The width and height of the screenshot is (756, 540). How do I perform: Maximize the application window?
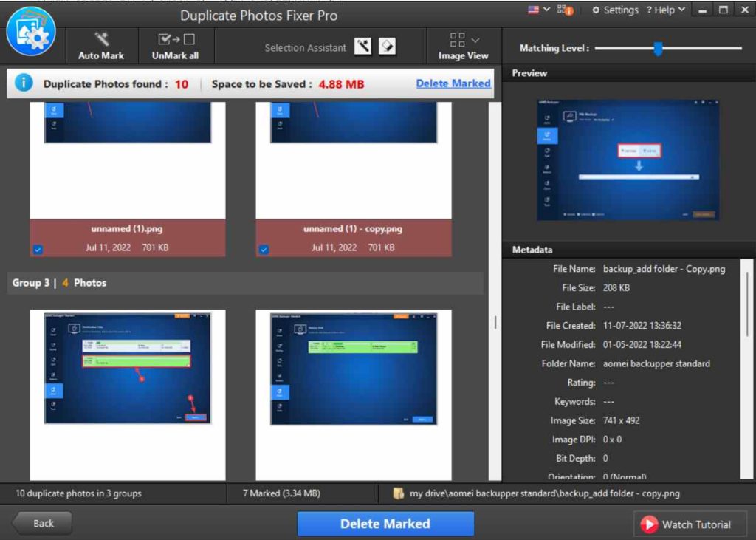coord(724,10)
